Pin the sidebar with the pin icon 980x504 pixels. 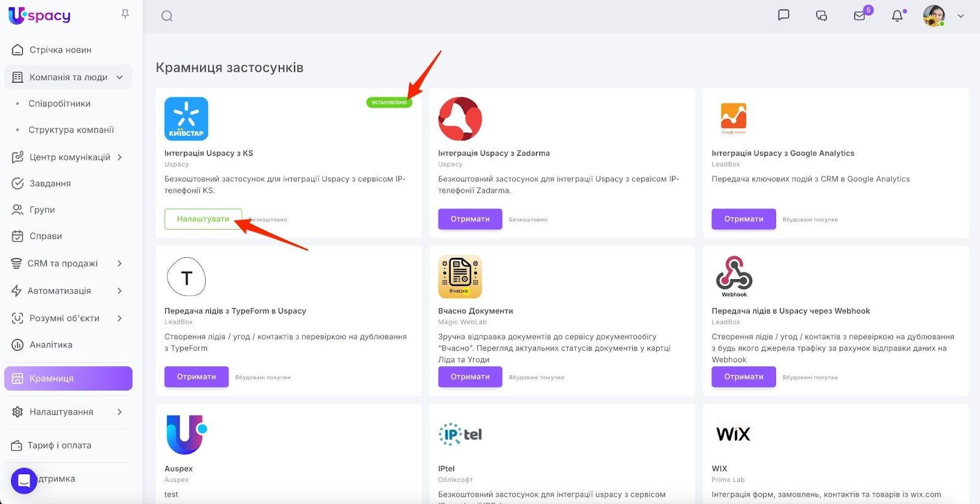pos(125,14)
